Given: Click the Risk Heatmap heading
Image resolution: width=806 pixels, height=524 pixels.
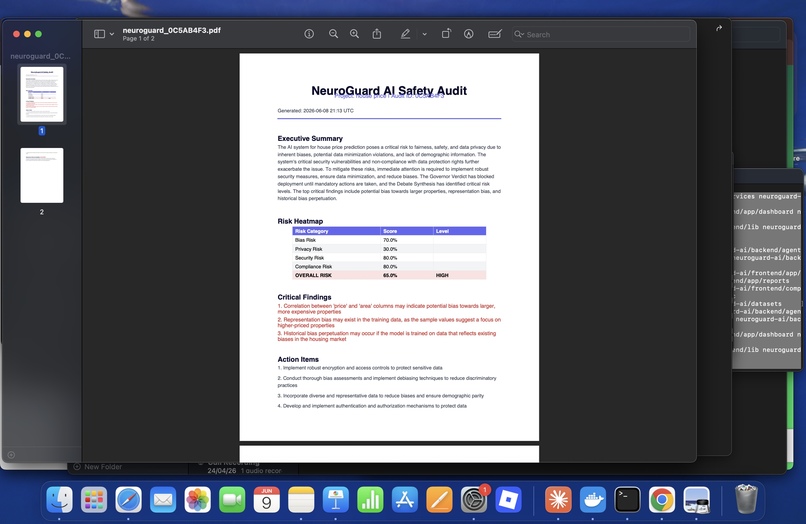Looking at the screenshot, I should pos(300,221).
